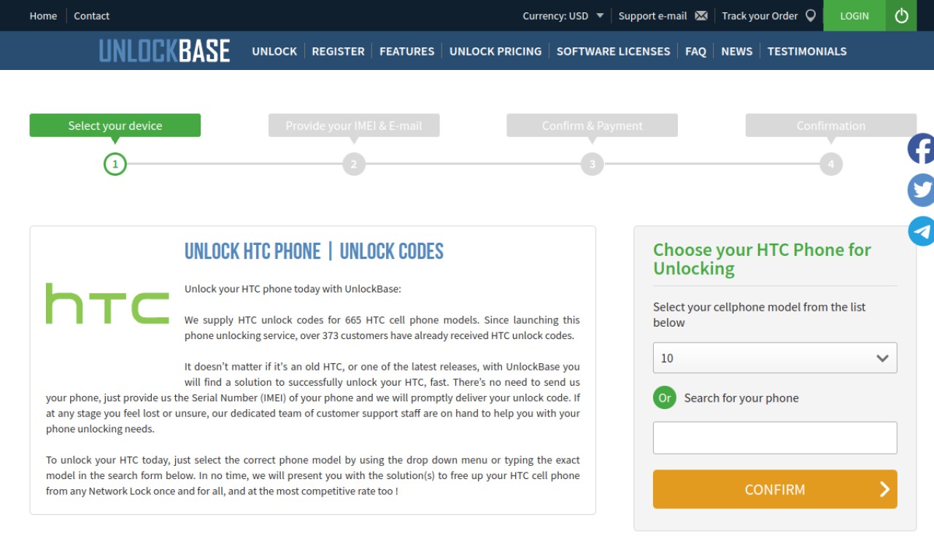Click the orange CONFIRM button
The height and width of the screenshot is (560, 934).
tap(775, 489)
